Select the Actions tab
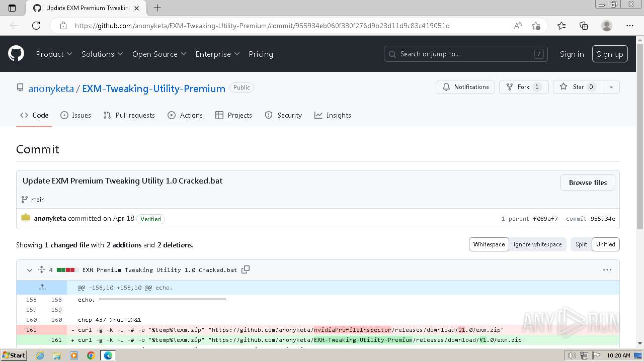Viewport: 644px width, 362px height. pos(185,115)
